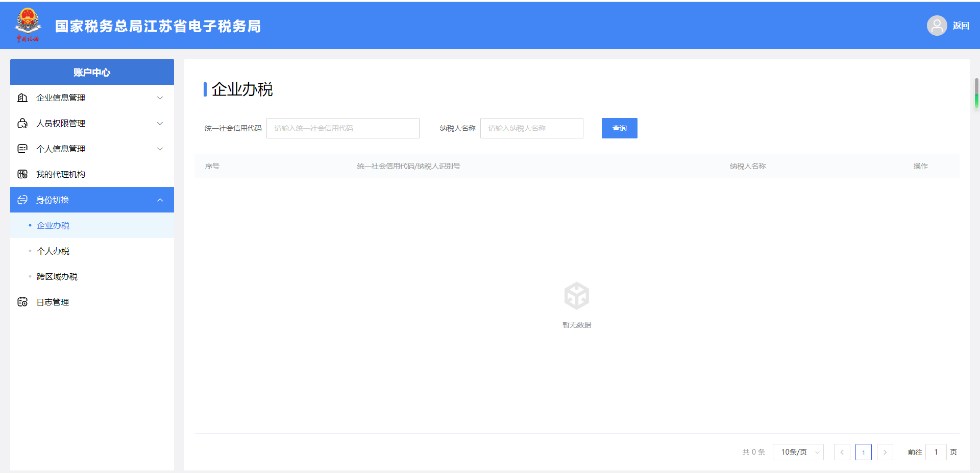Click the tax bureau emblem logo

[28, 25]
